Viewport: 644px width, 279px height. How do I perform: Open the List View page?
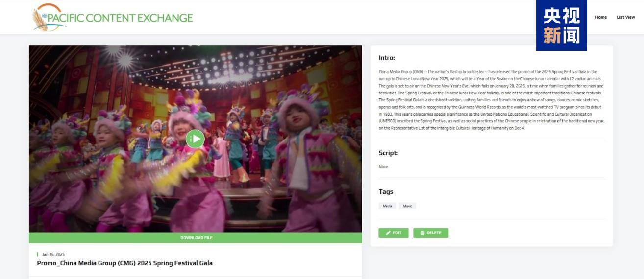[x=625, y=17]
